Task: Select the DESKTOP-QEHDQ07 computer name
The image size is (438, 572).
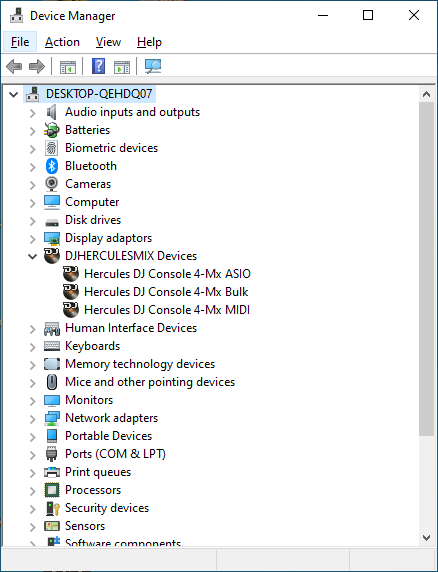Action: (99, 94)
